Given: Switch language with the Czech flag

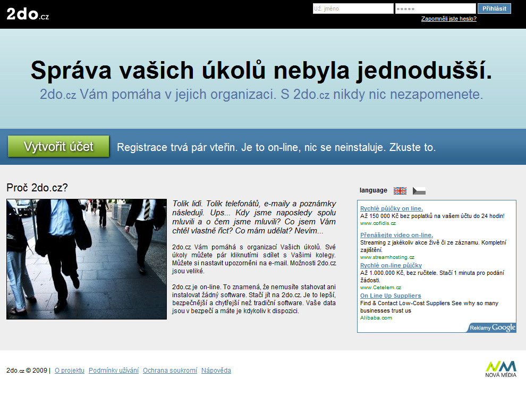Looking at the screenshot, I should pyautogui.click(x=419, y=191).
